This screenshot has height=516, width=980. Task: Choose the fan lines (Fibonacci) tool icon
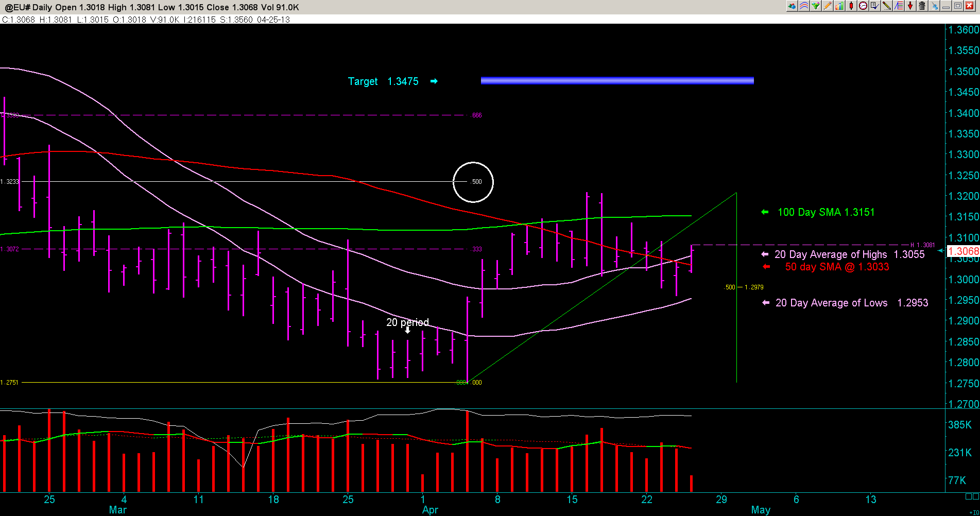[x=899, y=6]
